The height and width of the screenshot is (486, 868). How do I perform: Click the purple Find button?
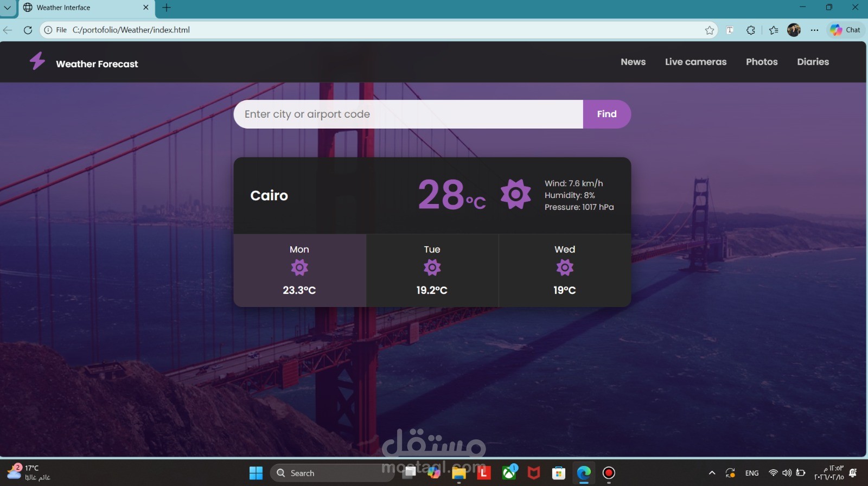pos(607,114)
